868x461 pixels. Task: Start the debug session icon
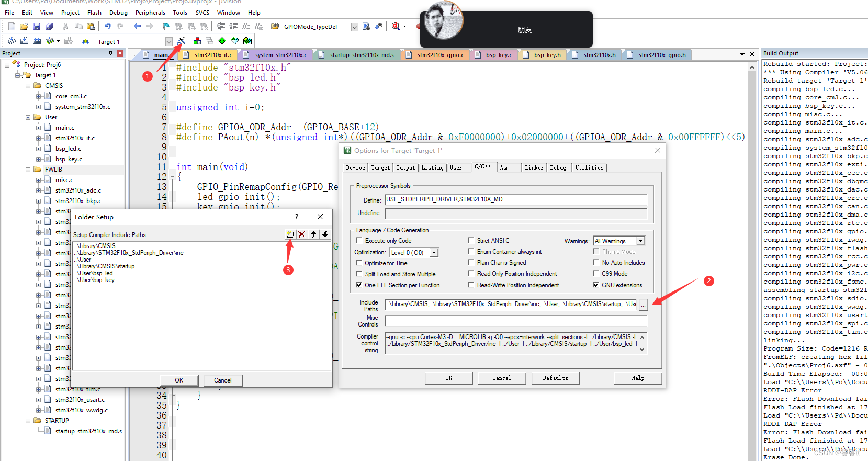tap(396, 26)
